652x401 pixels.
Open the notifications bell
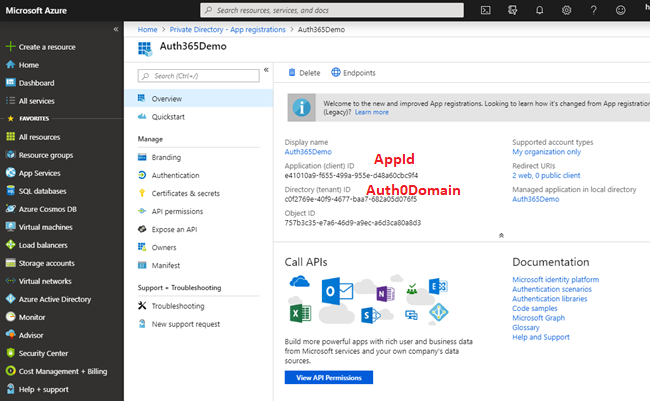(539, 10)
